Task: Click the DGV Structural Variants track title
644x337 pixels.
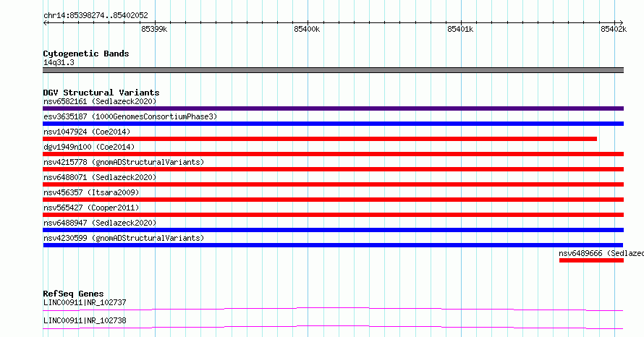Action: (x=101, y=93)
